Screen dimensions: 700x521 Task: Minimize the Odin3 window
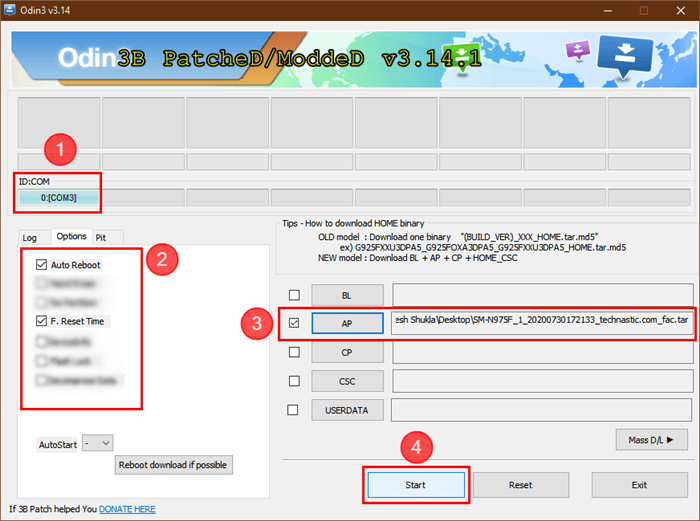608,10
